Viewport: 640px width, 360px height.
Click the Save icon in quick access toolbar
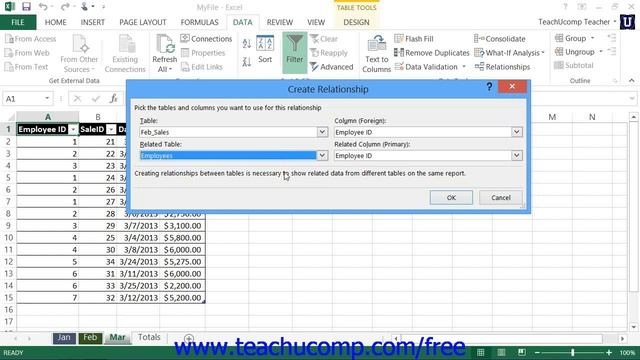point(26,7)
